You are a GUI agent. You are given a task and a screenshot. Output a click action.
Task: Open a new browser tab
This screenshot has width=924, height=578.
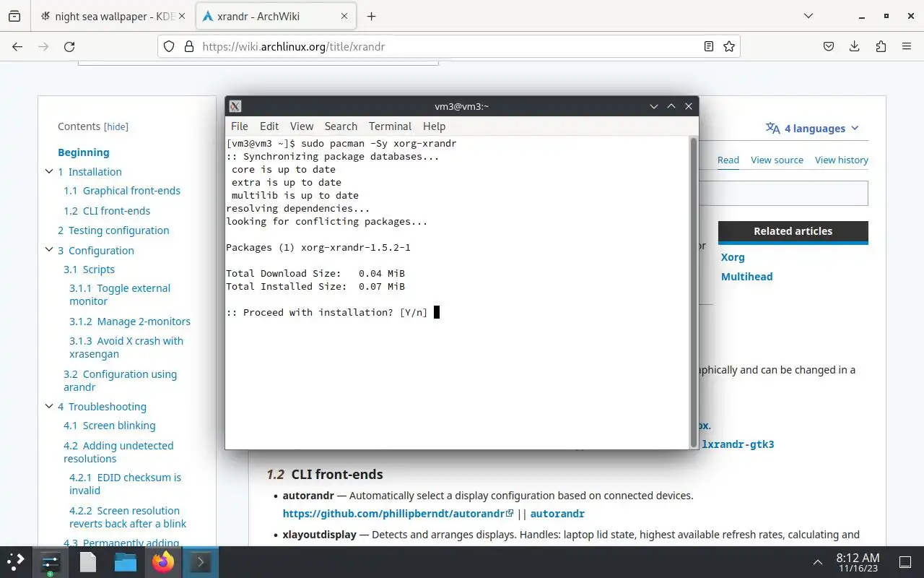point(371,16)
